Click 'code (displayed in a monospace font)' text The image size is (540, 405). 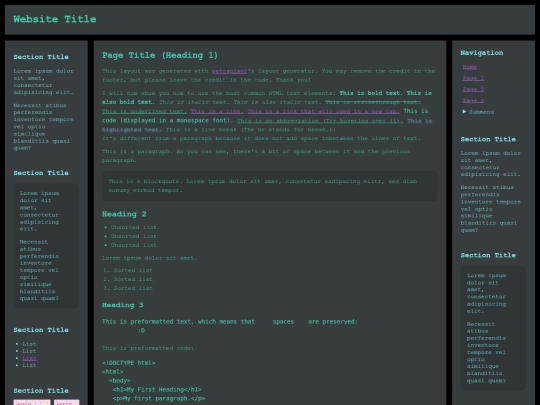tap(168, 121)
